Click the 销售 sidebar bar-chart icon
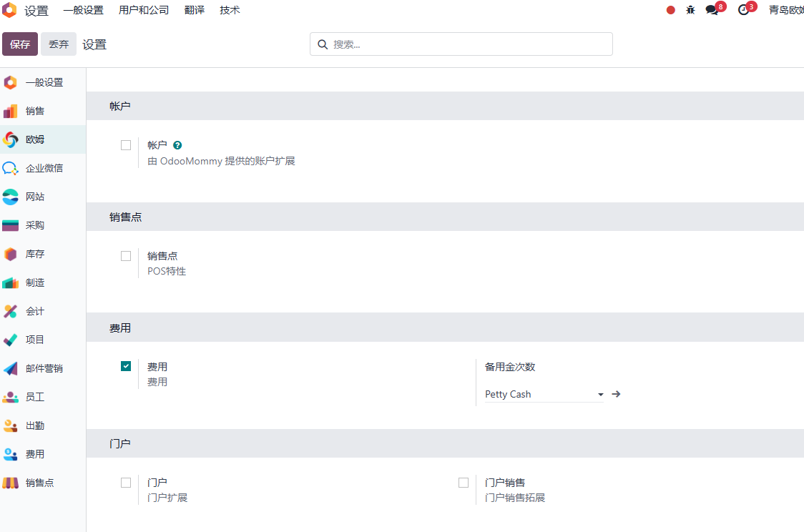Screen dimensions: 804x532 pos(10,112)
